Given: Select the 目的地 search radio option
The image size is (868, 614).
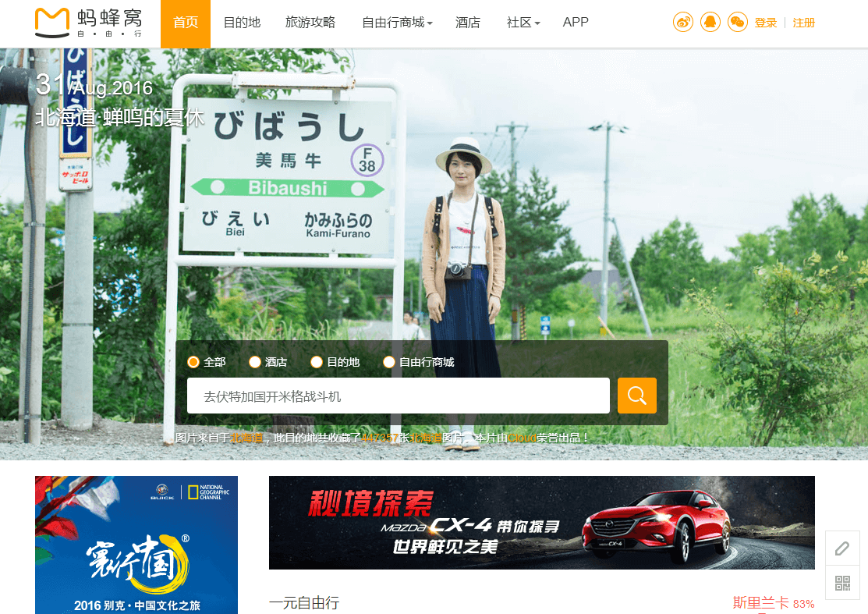Looking at the screenshot, I should pyautogui.click(x=317, y=362).
